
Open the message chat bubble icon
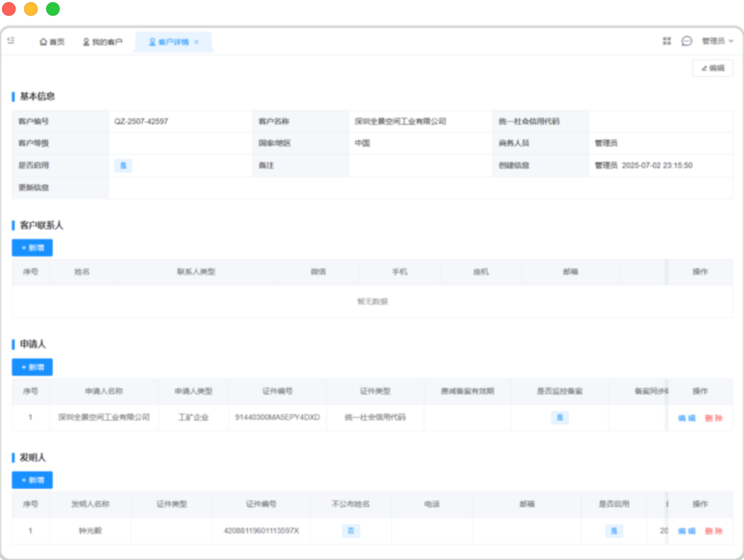(x=686, y=40)
